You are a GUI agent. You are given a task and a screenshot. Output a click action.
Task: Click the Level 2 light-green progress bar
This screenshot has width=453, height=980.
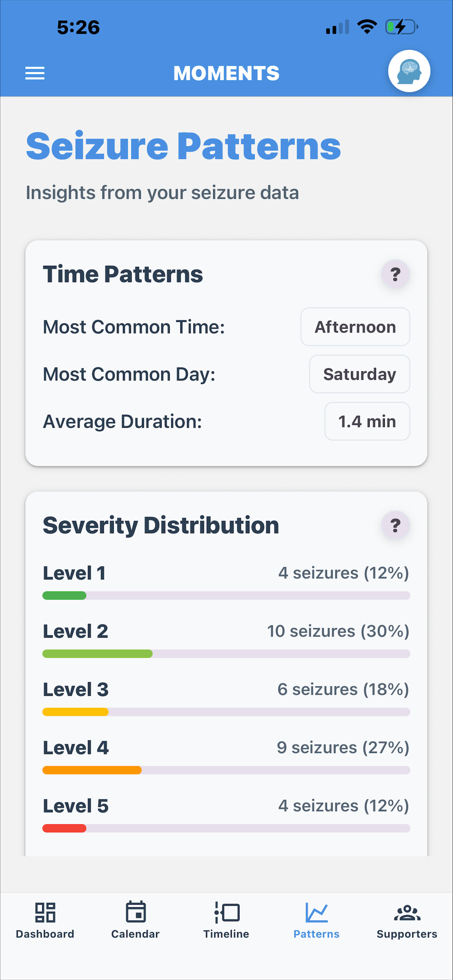coord(97,654)
